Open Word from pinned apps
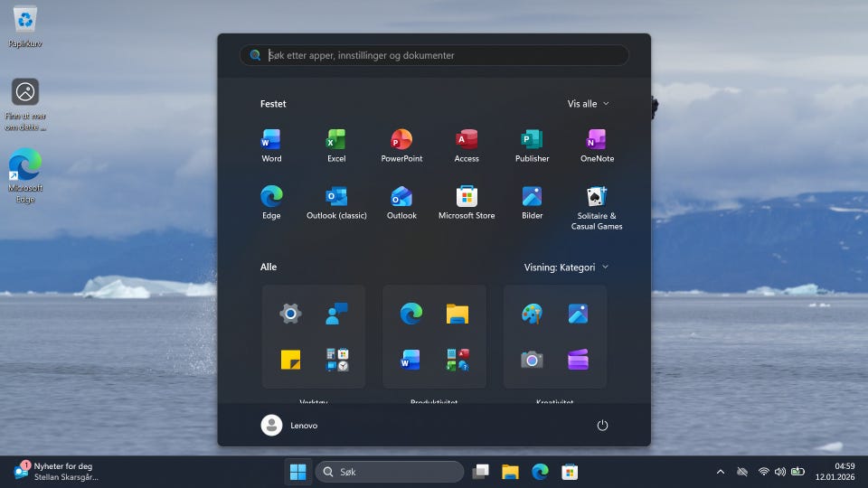The image size is (868, 488). (271, 145)
